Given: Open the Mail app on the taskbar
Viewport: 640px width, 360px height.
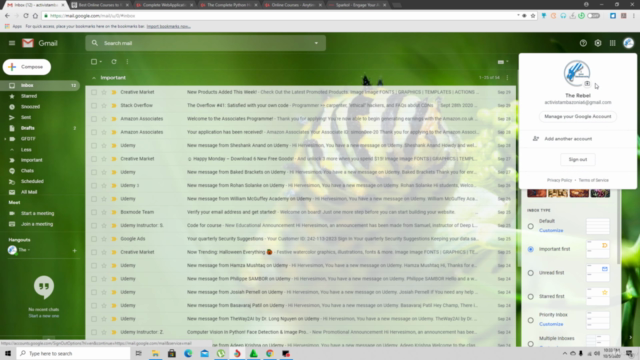Looking at the screenshot, I should coord(204,353).
